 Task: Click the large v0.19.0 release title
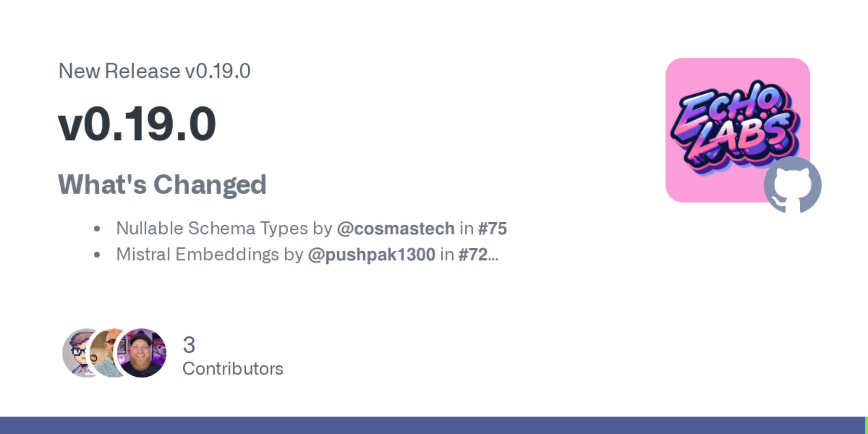(x=137, y=124)
